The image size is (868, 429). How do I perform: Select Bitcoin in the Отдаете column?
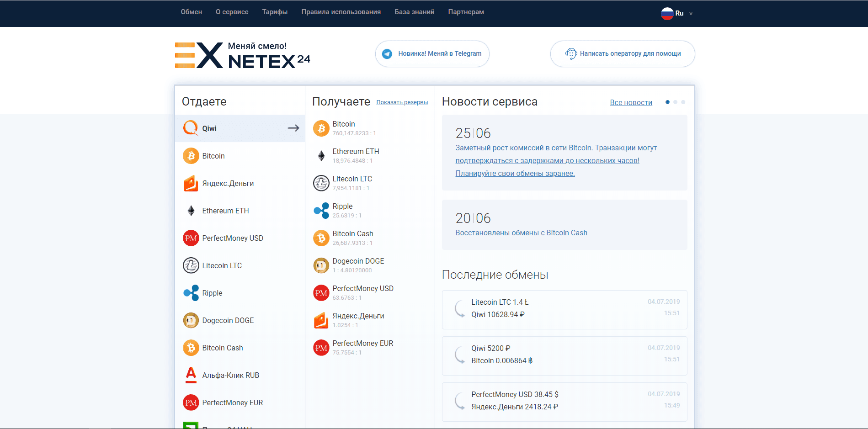(213, 156)
